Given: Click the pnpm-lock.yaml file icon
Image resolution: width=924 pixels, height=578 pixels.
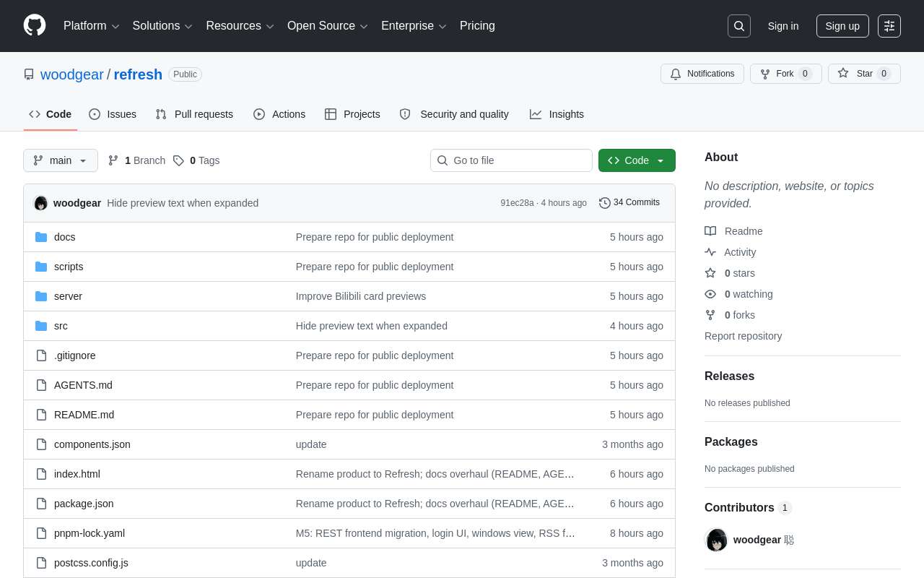Looking at the screenshot, I should [x=41, y=533].
